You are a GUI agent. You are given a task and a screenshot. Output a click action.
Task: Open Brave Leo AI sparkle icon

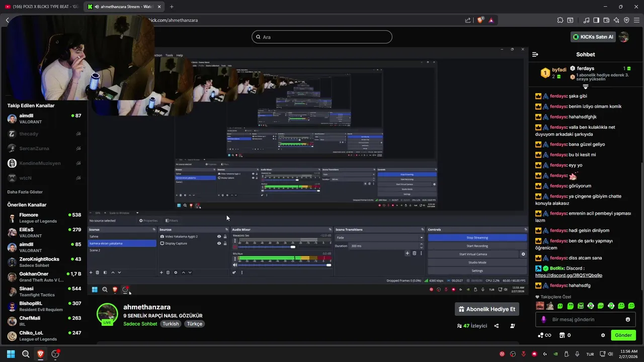point(616,20)
